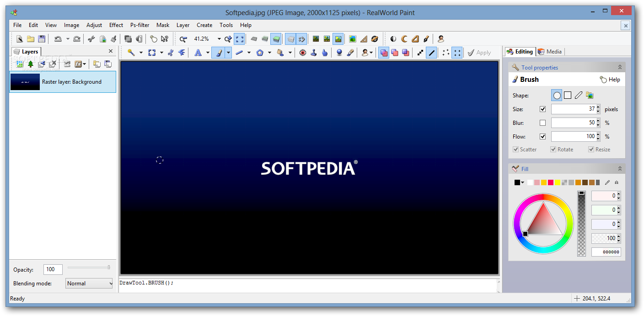Viewport: 644px width, 316px height.
Task: Toggle the Flow checkbox
Action: click(543, 136)
